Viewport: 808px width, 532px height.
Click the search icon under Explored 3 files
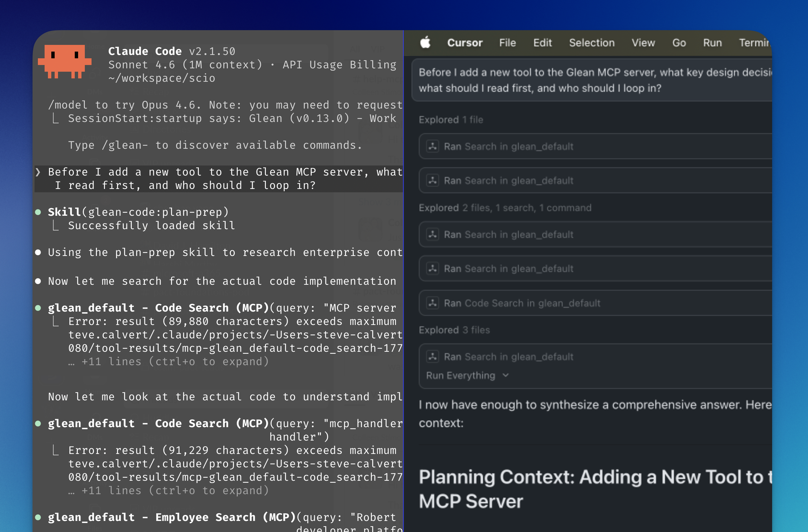pos(432,356)
